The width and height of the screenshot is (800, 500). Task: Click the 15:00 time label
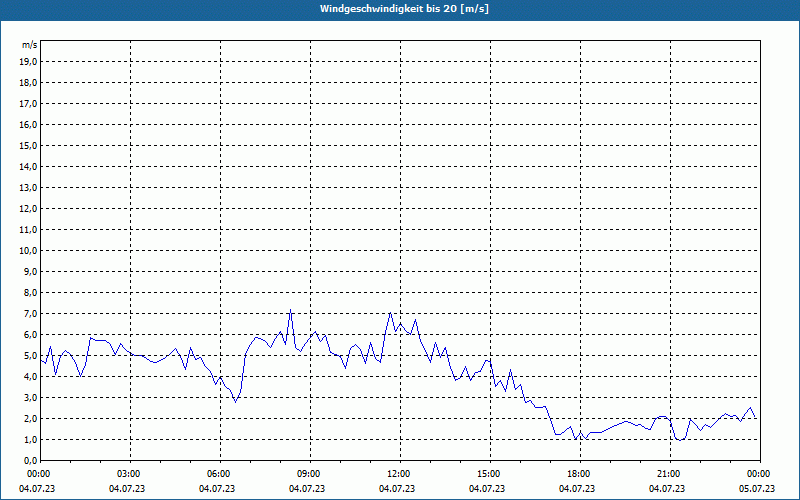(490, 474)
